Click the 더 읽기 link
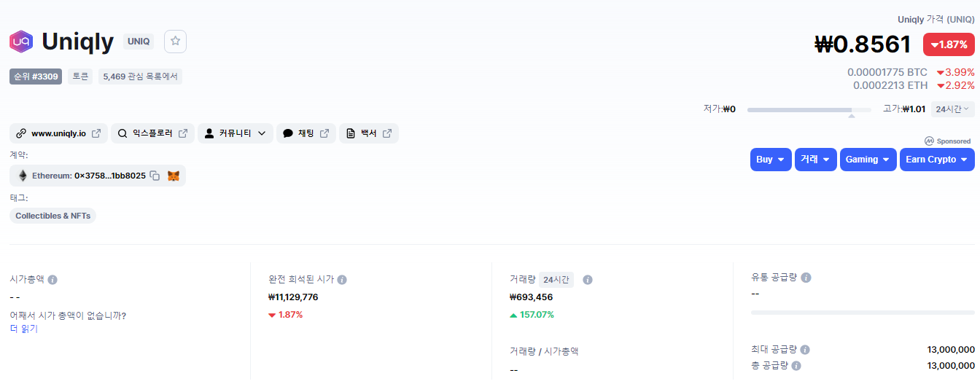The image size is (980, 392). pyautogui.click(x=23, y=329)
